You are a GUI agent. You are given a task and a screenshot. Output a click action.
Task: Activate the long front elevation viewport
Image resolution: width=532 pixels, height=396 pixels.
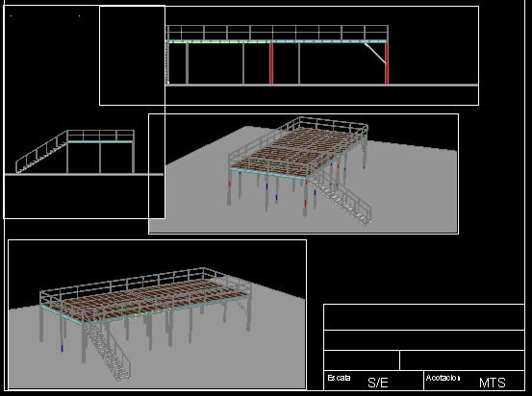point(289,56)
